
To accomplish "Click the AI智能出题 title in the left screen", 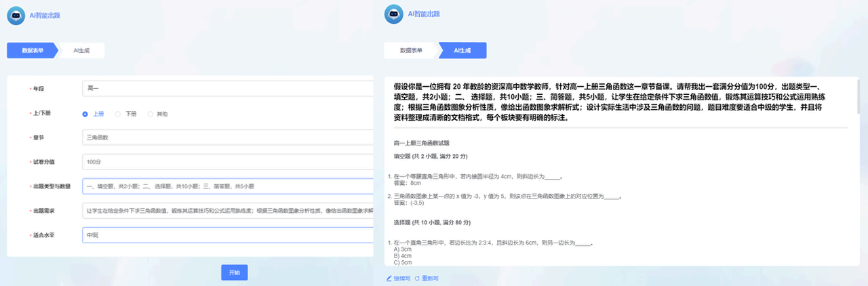I will pos(45,15).
